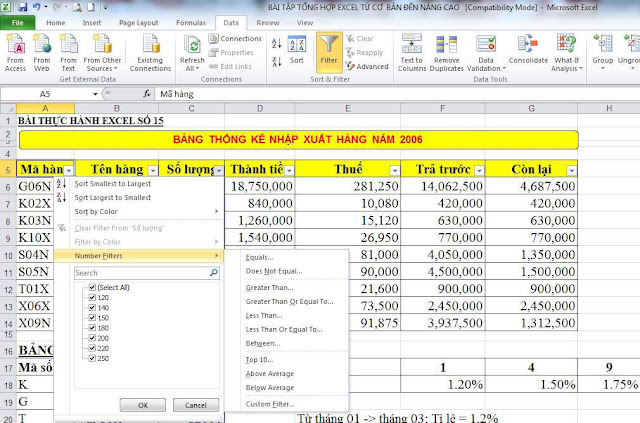640x423 pixels.
Task: Click OK in the filter menu
Action: coord(143,405)
